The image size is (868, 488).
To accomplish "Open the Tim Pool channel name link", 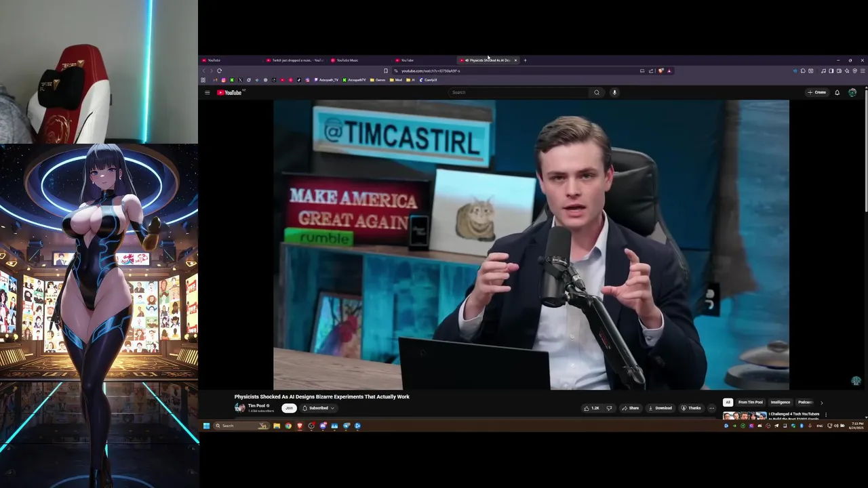I will [x=256, y=405].
